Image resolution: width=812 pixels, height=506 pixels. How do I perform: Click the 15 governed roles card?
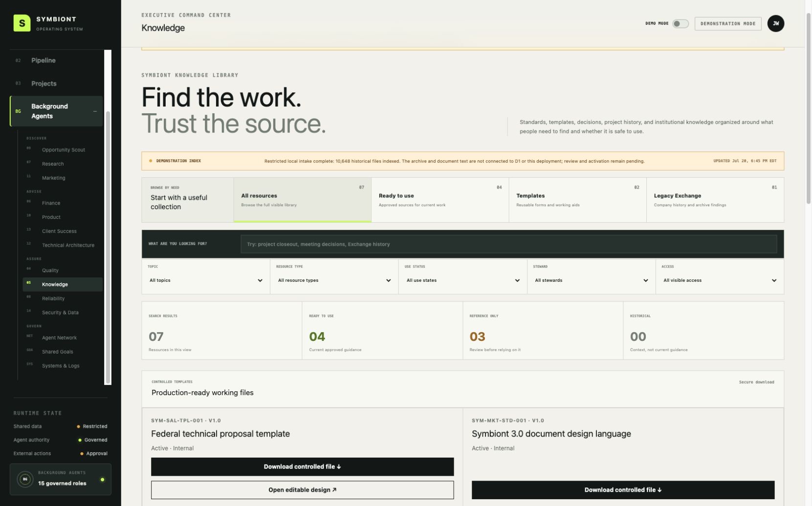[x=61, y=479]
